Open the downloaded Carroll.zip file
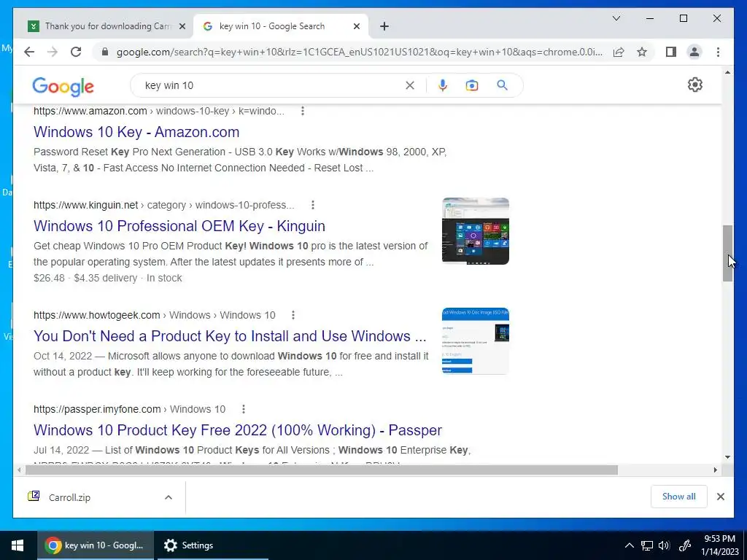This screenshot has height=560, width=747. pos(69,497)
